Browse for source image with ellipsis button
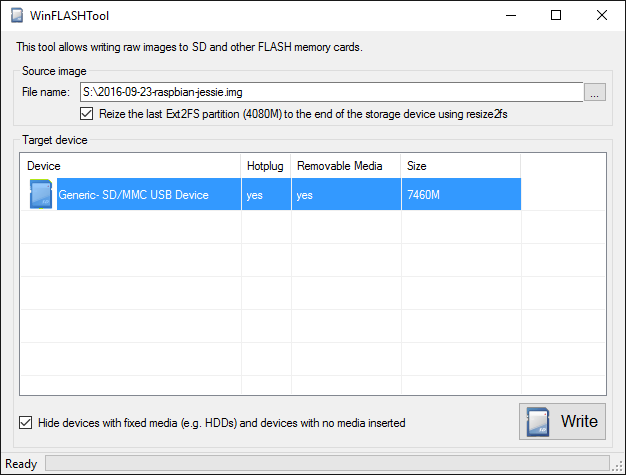Image resolution: width=626 pixels, height=475 pixels. point(595,93)
